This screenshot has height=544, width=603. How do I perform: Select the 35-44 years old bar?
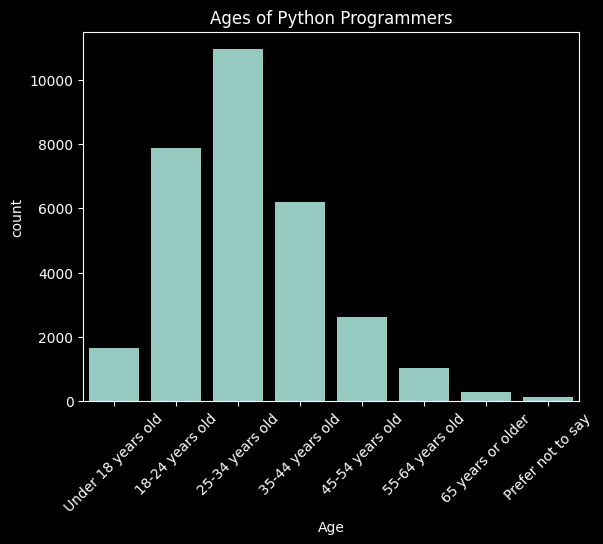300,302
